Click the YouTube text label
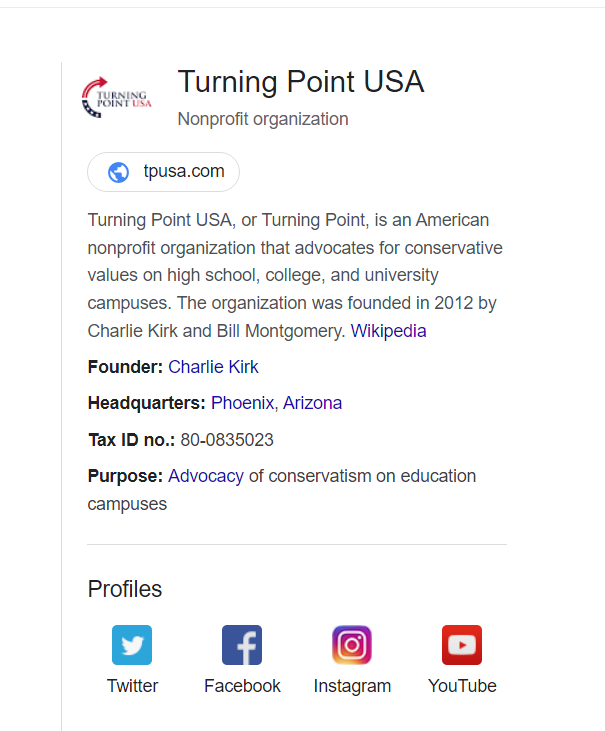The width and height of the screenshot is (605, 731). pos(462,686)
